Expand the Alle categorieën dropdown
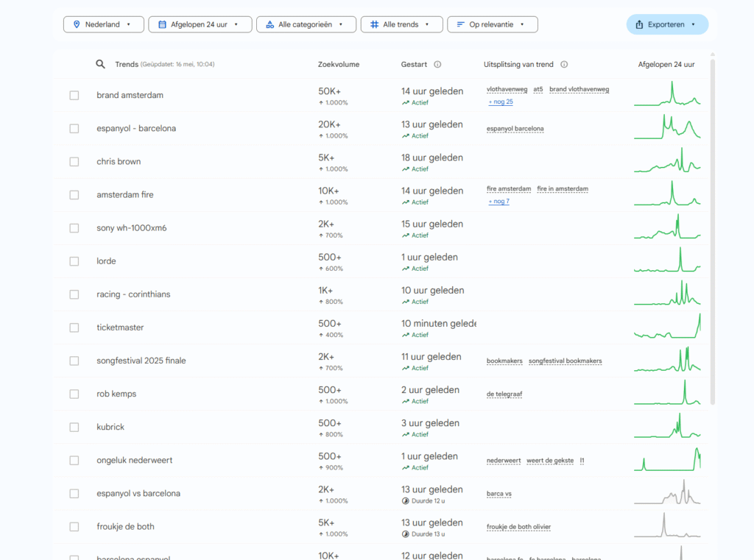The height and width of the screenshot is (560, 754). pyautogui.click(x=306, y=24)
